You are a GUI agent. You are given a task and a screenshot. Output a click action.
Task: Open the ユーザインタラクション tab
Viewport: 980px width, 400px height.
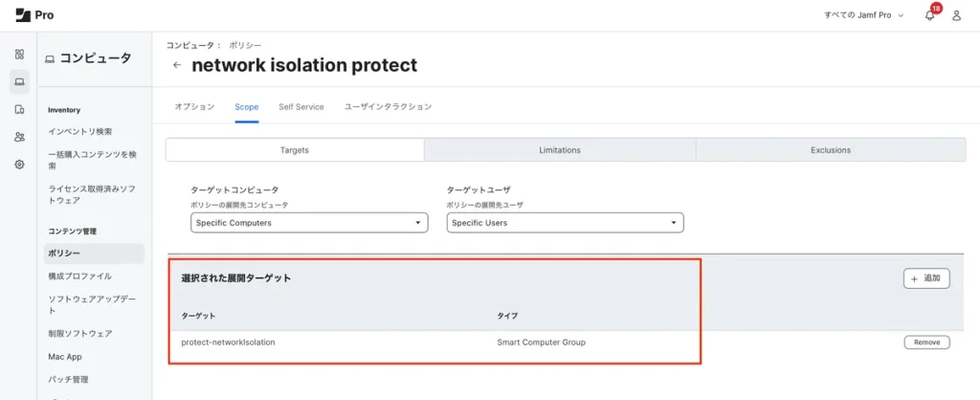388,107
